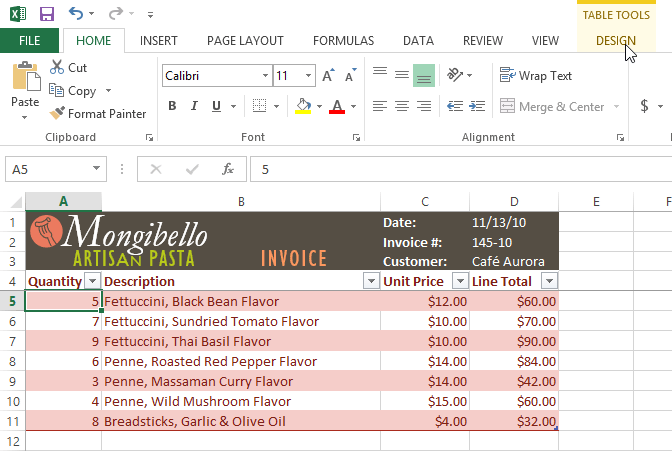672x451 pixels.
Task: Decrease indent
Action: click(455, 106)
